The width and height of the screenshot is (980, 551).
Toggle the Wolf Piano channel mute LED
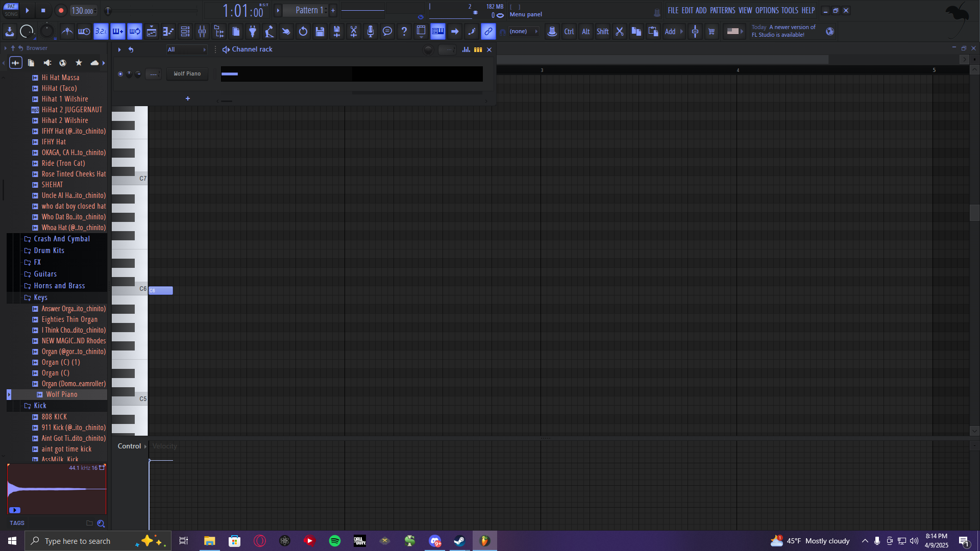pos(120,74)
